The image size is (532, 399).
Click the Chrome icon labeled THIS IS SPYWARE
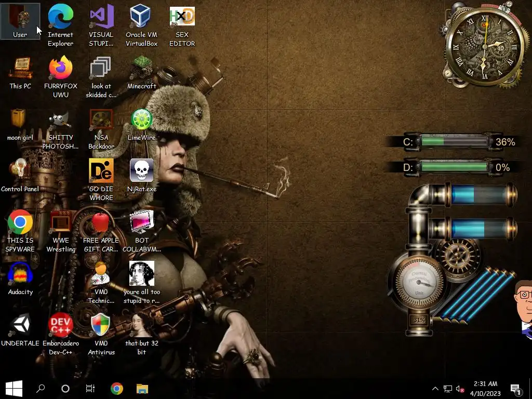click(x=20, y=231)
